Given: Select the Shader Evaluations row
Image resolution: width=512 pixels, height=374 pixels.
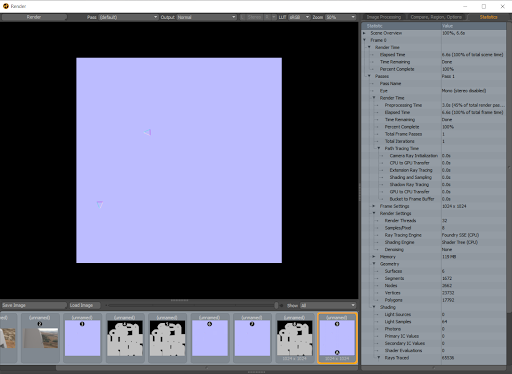Looking at the screenshot, I should click(x=434, y=350).
